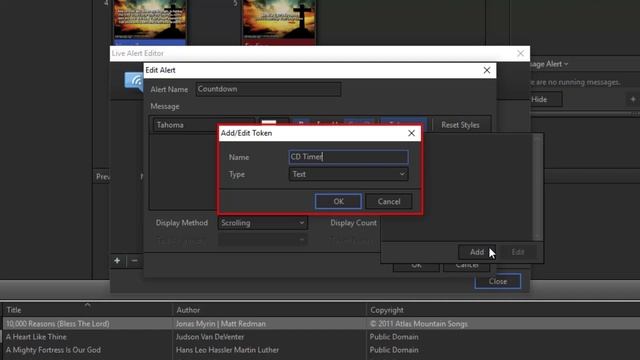Click author Judson Van DeVenter

210,337
